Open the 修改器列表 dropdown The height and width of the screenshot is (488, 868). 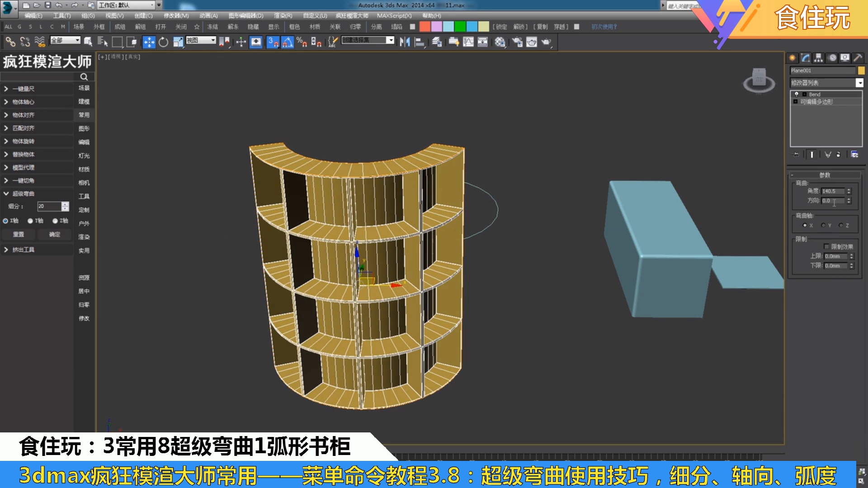[x=859, y=83]
